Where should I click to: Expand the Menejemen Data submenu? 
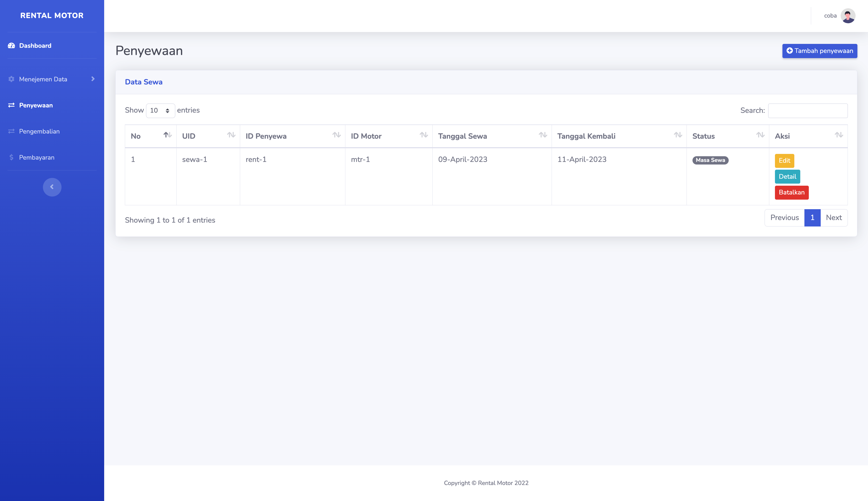[x=43, y=79]
